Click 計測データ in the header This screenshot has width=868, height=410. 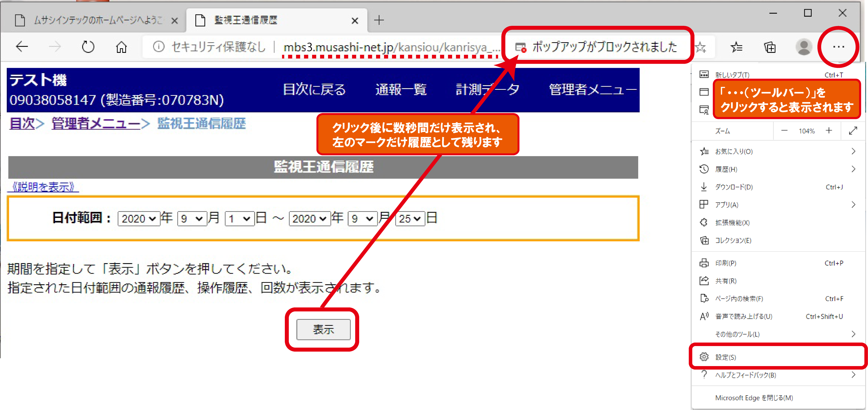tap(487, 90)
